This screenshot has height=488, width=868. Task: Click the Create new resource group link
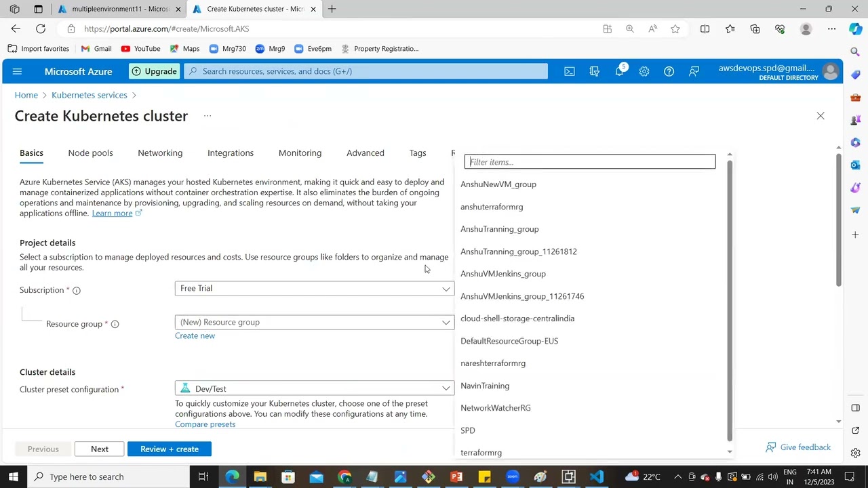coord(195,335)
